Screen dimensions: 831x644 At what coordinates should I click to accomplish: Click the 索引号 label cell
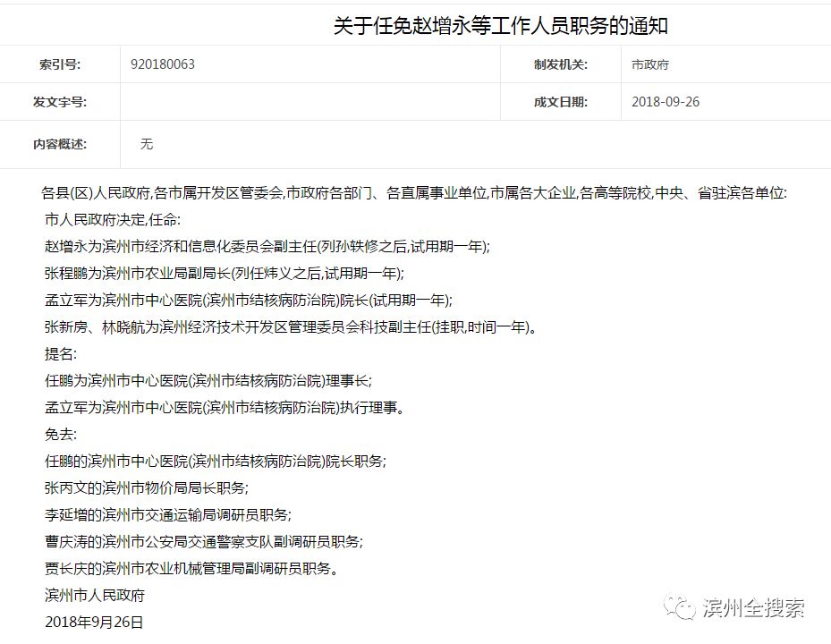[60, 64]
